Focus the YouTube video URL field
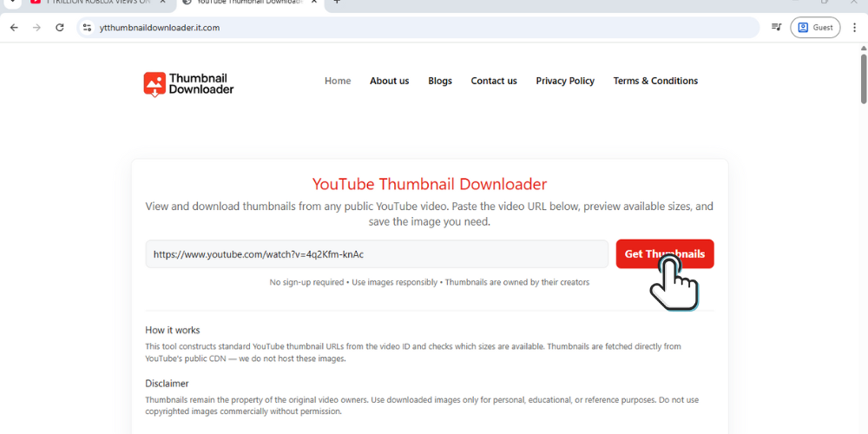The height and width of the screenshot is (434, 868). click(x=377, y=254)
